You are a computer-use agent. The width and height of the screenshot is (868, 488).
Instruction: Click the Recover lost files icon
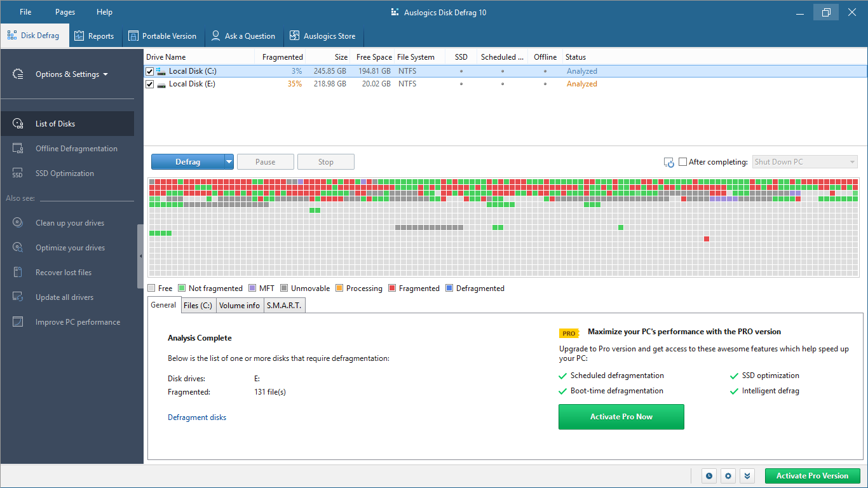(x=18, y=273)
